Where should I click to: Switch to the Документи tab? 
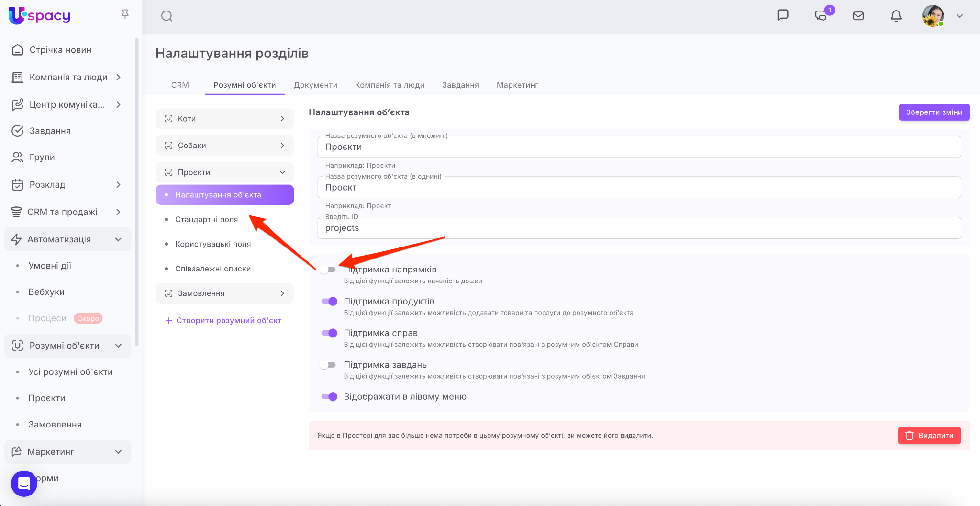pos(315,85)
